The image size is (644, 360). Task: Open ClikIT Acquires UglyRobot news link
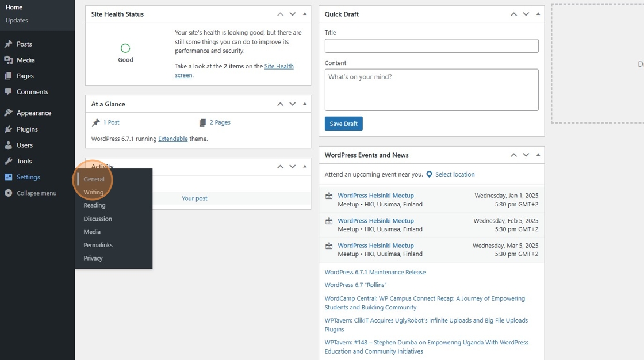click(x=426, y=325)
